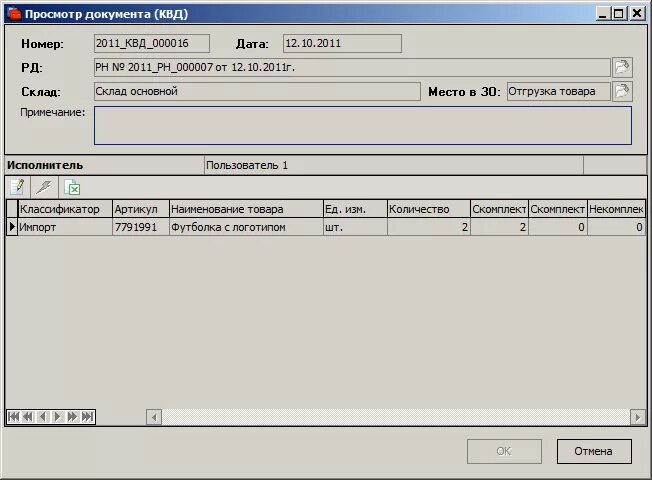
Task: Jump back a page of records
Action: pos(28,417)
